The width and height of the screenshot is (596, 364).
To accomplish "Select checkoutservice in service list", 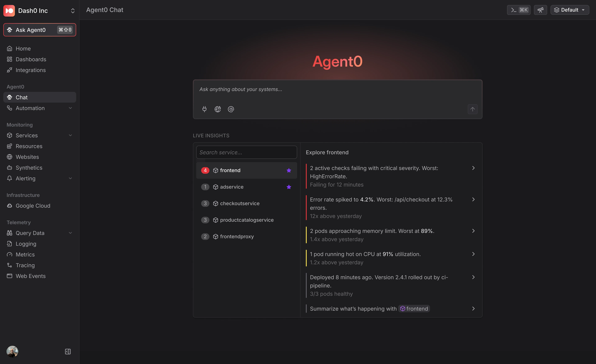I will pos(246,203).
